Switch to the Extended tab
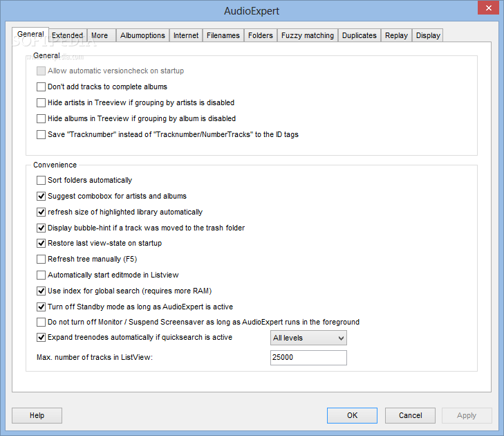This screenshot has height=436, width=504. 68,35
